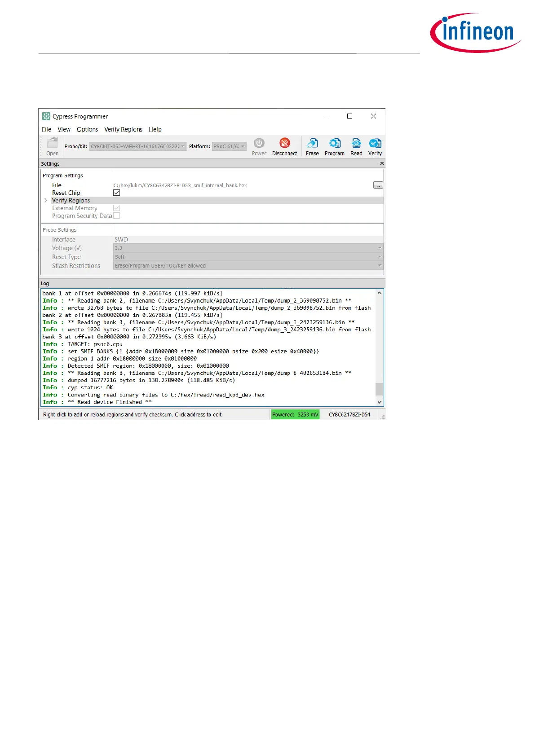Click the 'cyp status: OK' log line

click(x=78, y=387)
